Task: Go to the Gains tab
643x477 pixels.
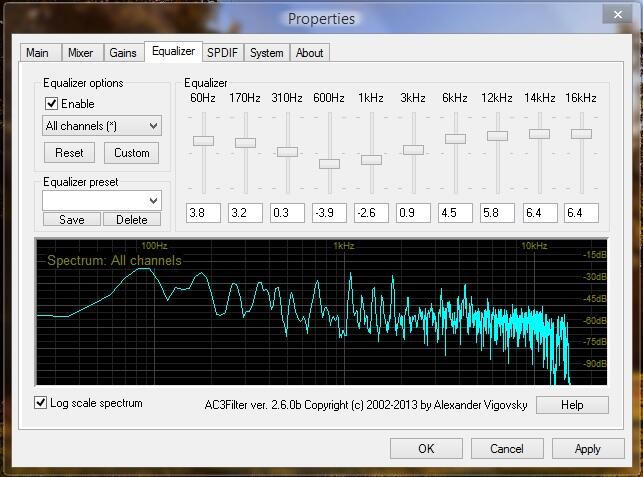Action: click(122, 53)
